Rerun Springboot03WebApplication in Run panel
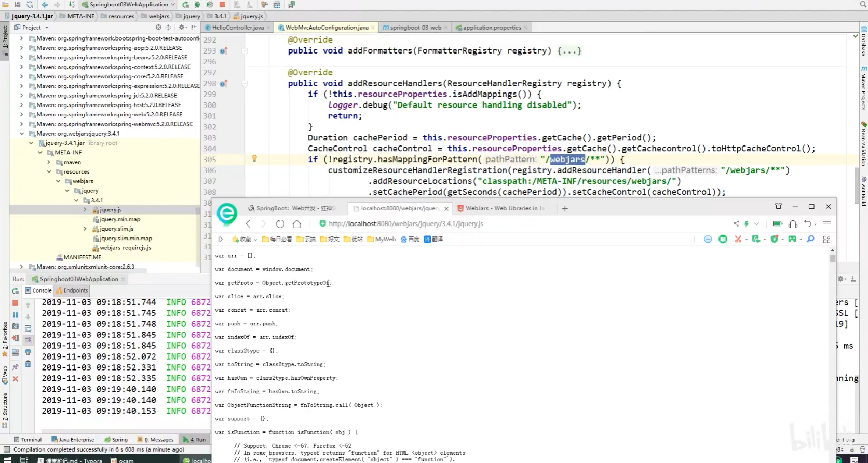 (x=15, y=291)
